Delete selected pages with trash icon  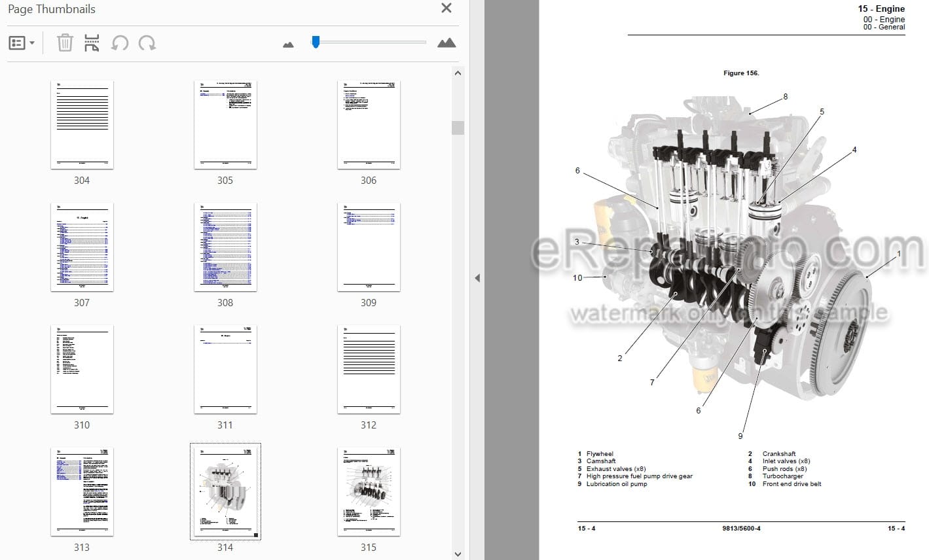click(65, 43)
